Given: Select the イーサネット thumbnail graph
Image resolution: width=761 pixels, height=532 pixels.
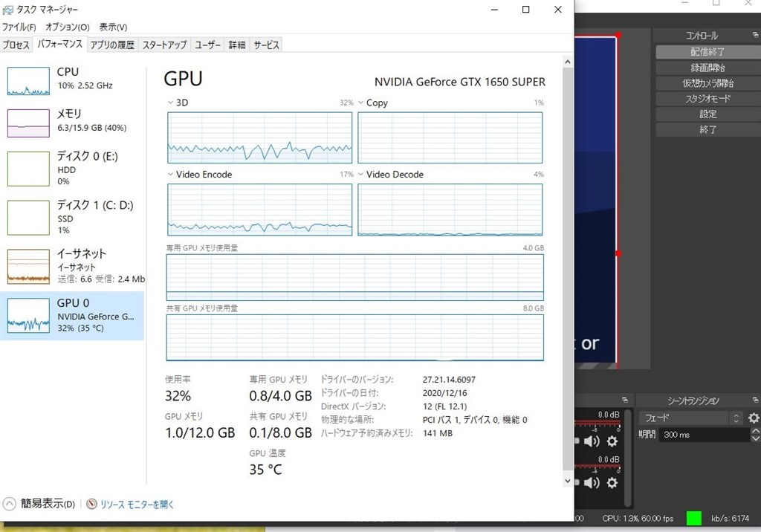Looking at the screenshot, I should [x=29, y=267].
